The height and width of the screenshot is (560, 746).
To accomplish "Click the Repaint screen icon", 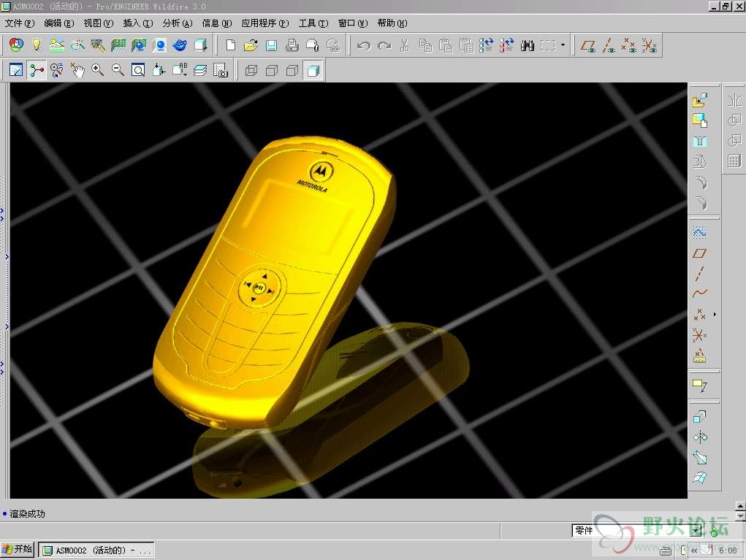I will pyautogui.click(x=16, y=70).
